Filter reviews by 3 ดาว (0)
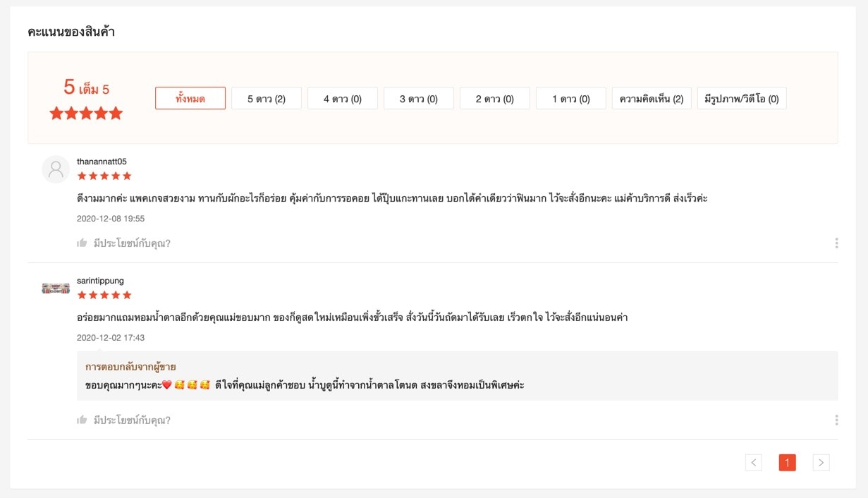The height and width of the screenshot is (498, 868). point(419,99)
